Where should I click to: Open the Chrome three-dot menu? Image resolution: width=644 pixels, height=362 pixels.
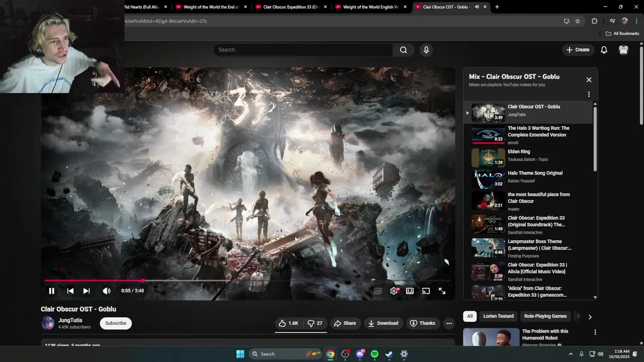click(x=636, y=21)
